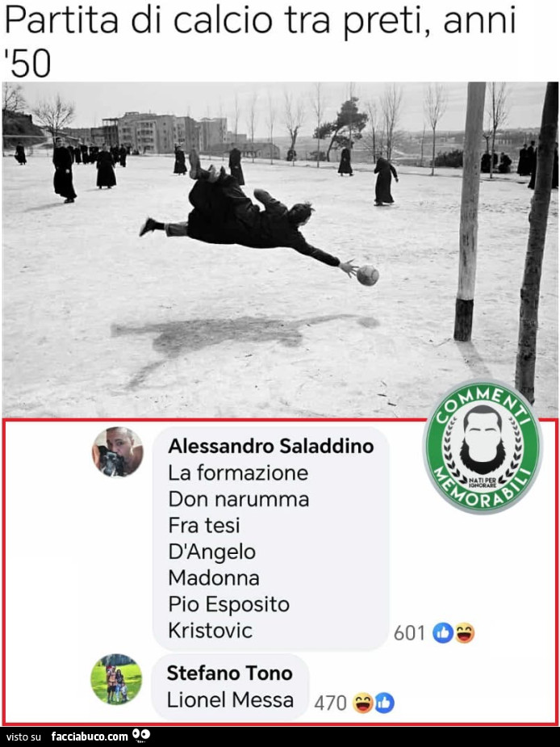
Task: Open the facciabuco.com link
Action: pos(90,737)
